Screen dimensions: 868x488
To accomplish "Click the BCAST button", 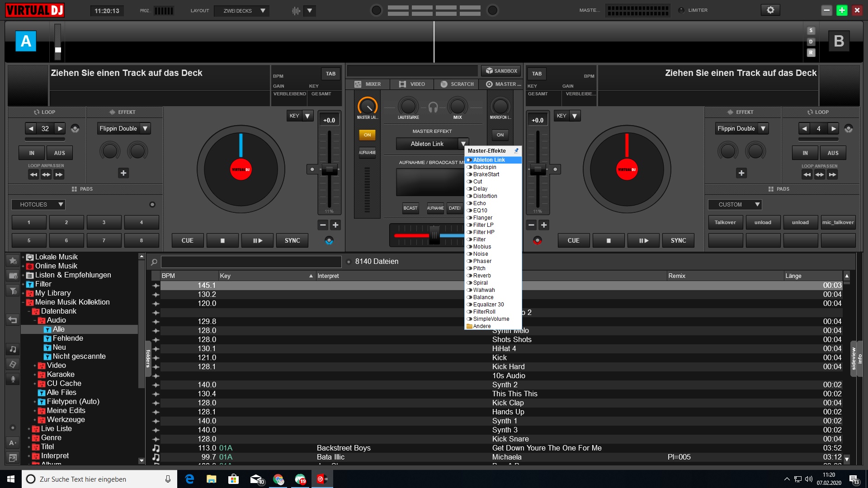I will click(x=410, y=208).
